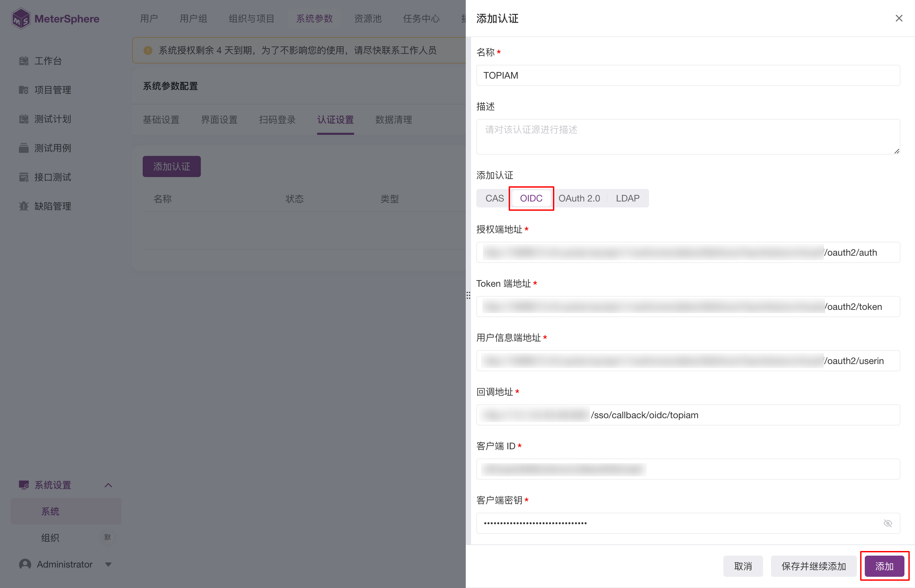Click the 保存并继续添加 button

(813, 566)
